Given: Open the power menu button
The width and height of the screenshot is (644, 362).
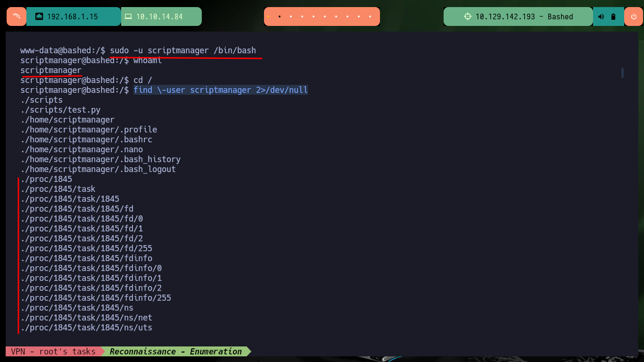Looking at the screenshot, I should [633, 16].
